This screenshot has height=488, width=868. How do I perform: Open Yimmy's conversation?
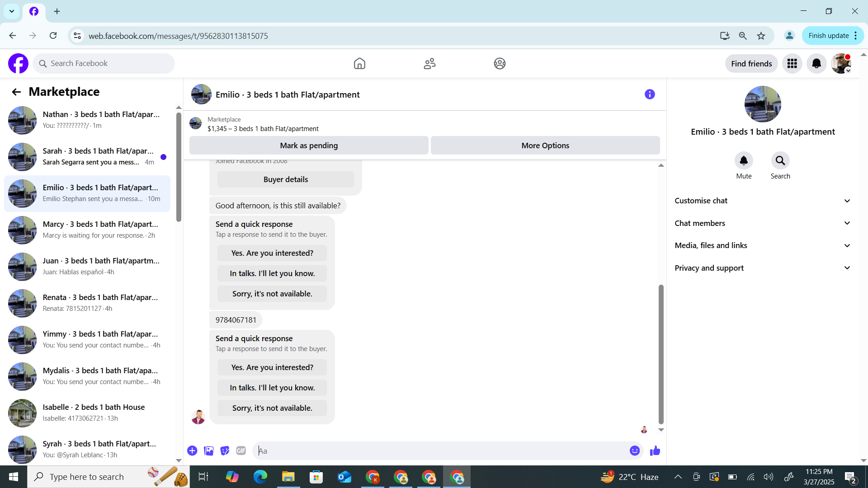coord(87,340)
